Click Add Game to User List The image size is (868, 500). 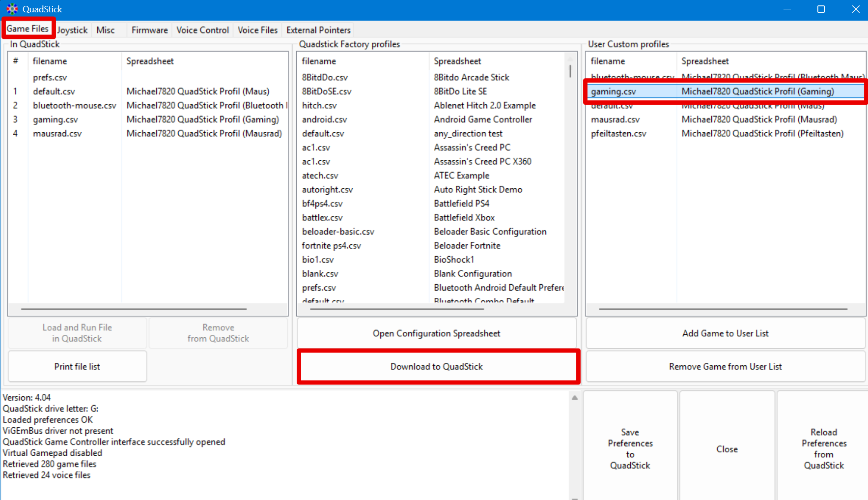point(725,333)
